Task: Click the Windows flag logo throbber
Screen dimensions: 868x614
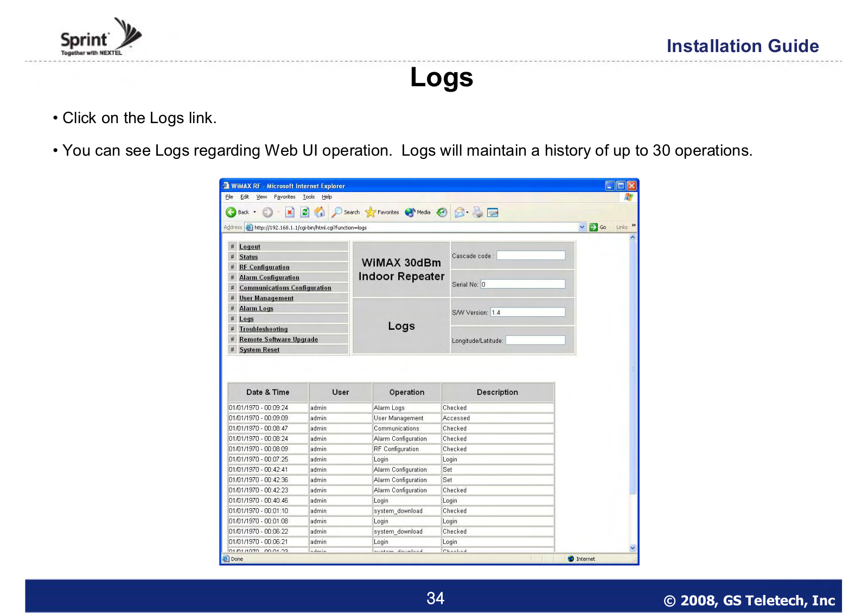Action: pos(629,197)
